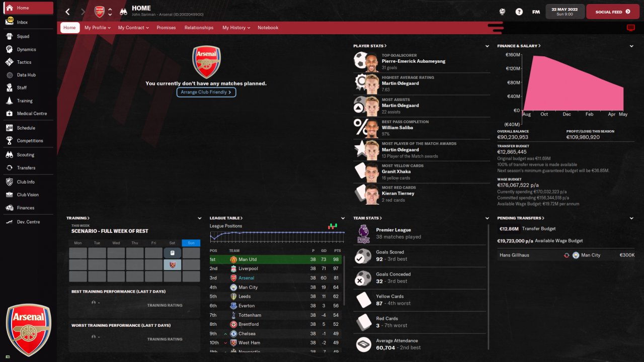Click the binoculars search icon near title
The image size is (644, 362).
click(x=123, y=12)
